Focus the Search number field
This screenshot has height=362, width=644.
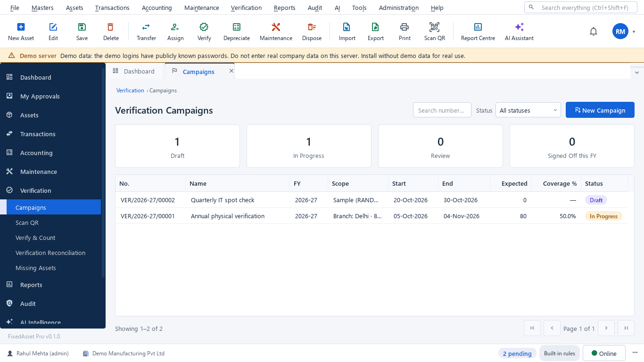click(x=442, y=110)
